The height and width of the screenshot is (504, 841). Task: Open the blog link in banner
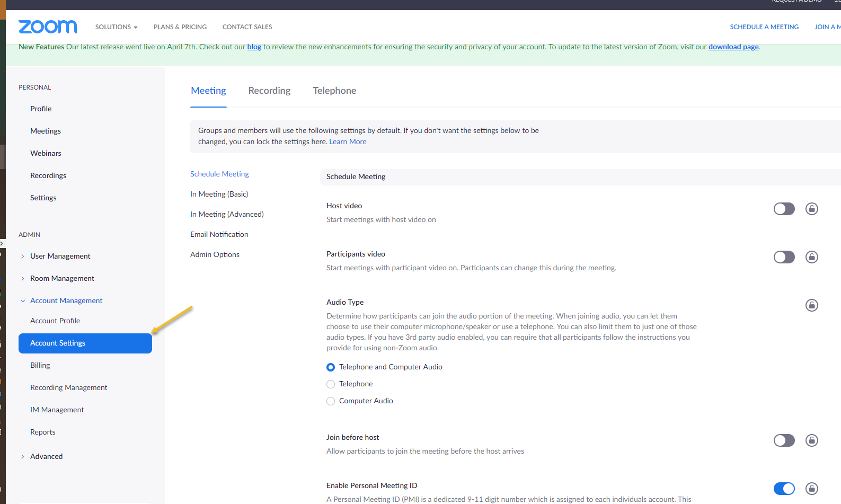point(254,47)
